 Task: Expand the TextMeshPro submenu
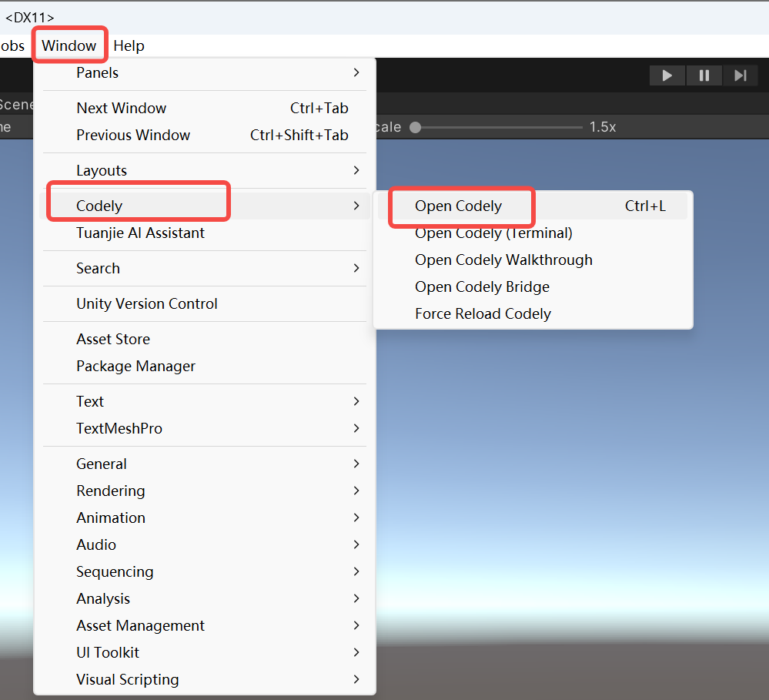coord(205,428)
